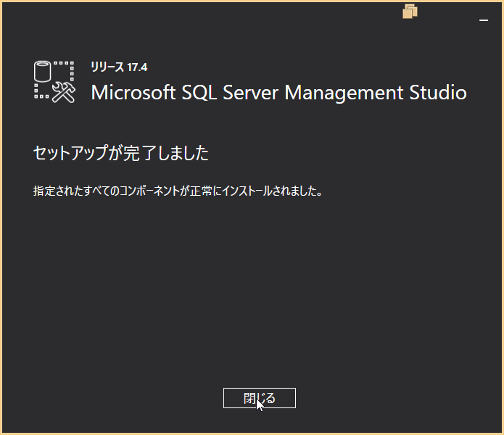504x435 pixels.
Task: Click the リリース 17.4 release label
Action: [x=119, y=67]
